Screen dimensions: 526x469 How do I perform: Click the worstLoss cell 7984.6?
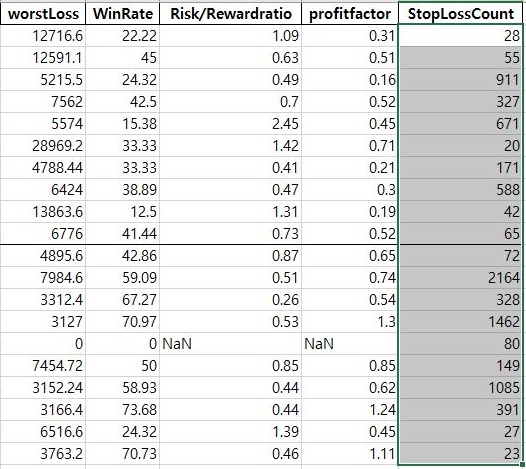43,278
